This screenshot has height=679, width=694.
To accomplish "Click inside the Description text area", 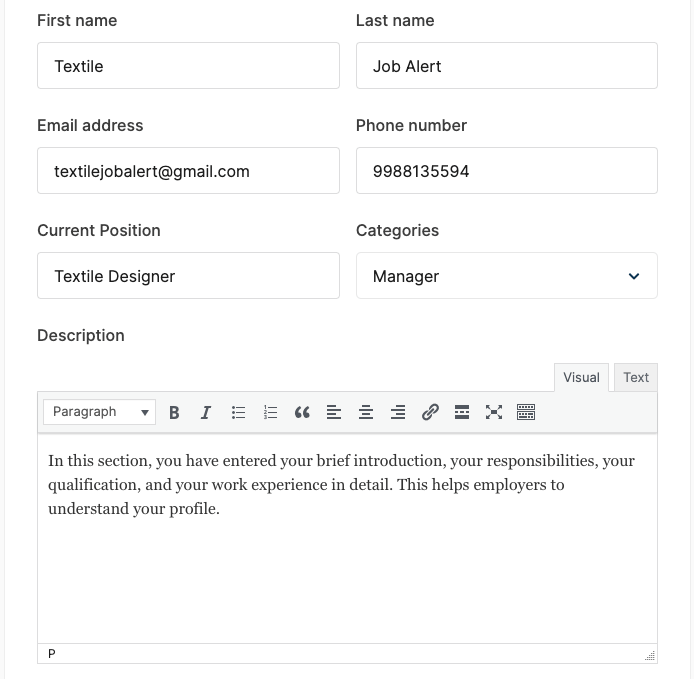I will [x=347, y=539].
